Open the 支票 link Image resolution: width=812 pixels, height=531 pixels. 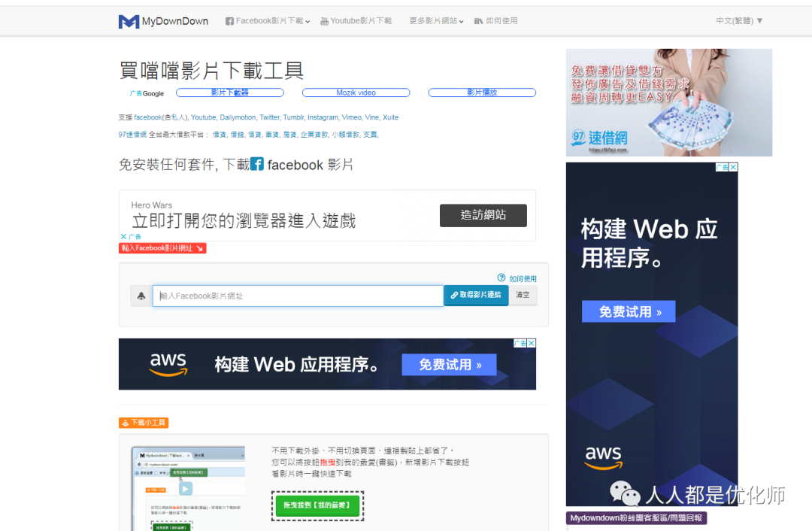pos(370,135)
